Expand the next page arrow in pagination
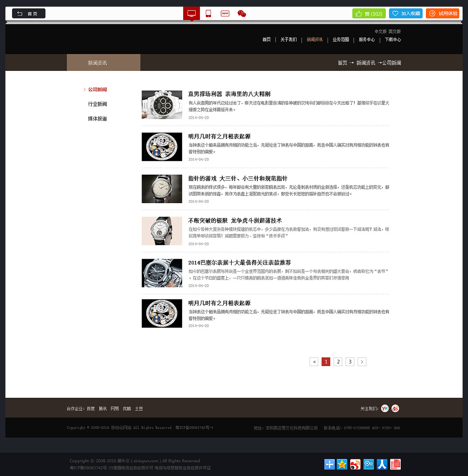 (362, 362)
